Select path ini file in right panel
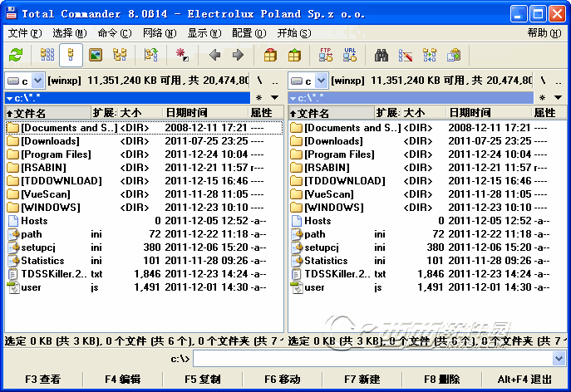Image resolution: width=571 pixels, height=392 pixels. point(427,234)
